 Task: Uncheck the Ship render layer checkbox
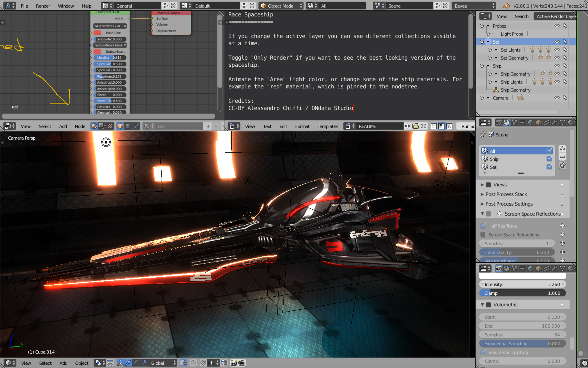(549, 159)
